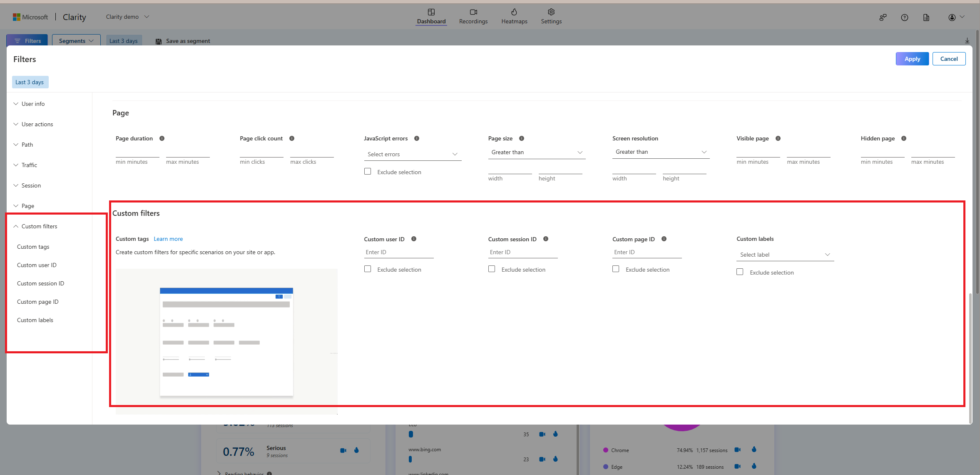This screenshot has height=475, width=980.
Task: Click the info icon next to Custom session ID
Action: pos(546,239)
